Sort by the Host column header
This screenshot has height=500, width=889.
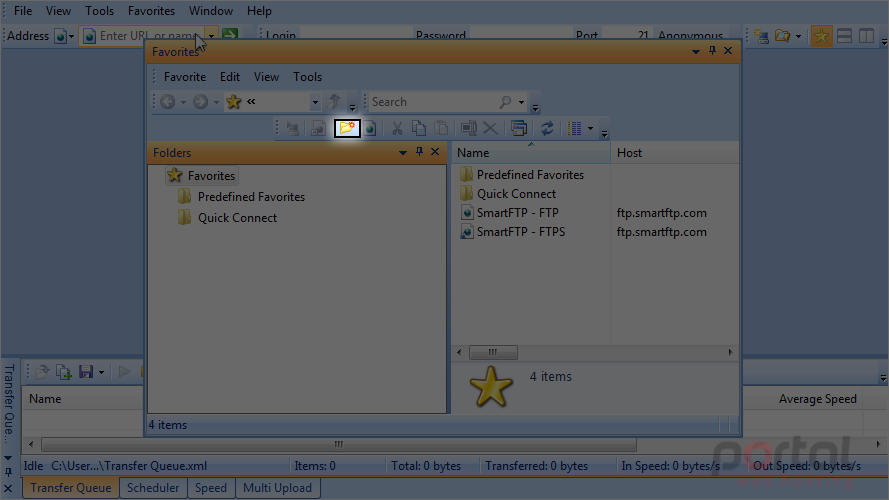tap(675, 152)
